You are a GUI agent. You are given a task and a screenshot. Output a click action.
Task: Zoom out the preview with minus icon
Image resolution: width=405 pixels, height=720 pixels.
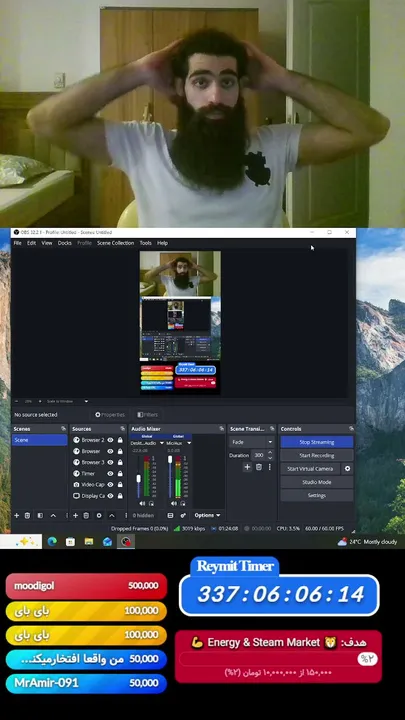pos(17,401)
